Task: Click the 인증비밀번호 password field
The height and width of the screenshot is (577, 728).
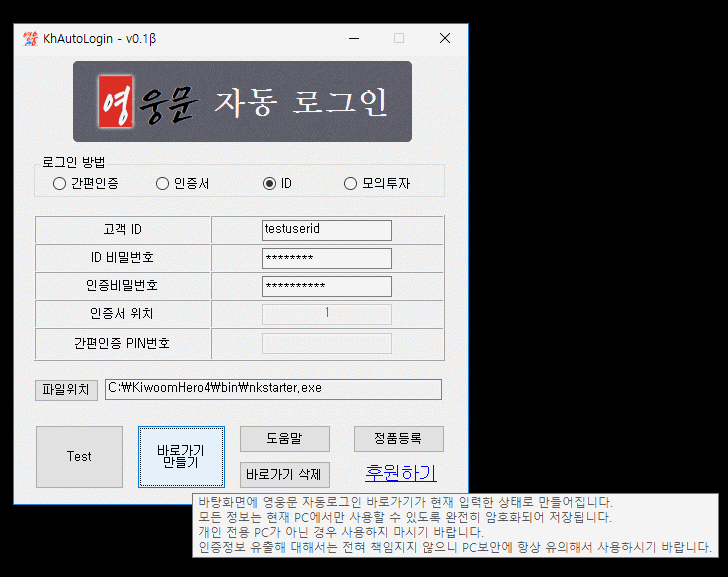Action: click(x=326, y=286)
